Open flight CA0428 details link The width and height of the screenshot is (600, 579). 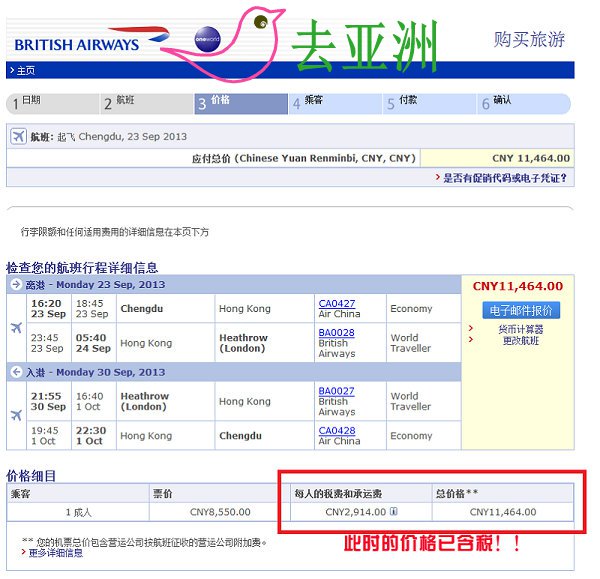click(337, 431)
